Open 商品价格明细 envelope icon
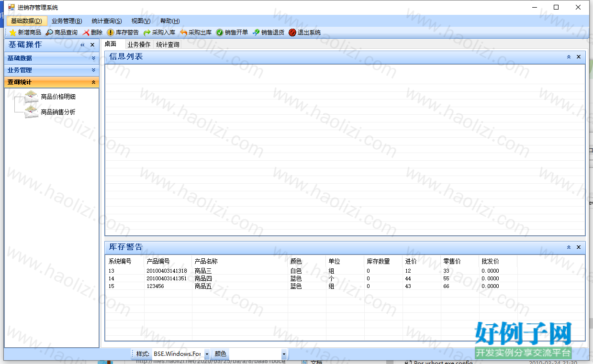Image resolution: width=593 pixels, height=364 pixels. click(31, 97)
